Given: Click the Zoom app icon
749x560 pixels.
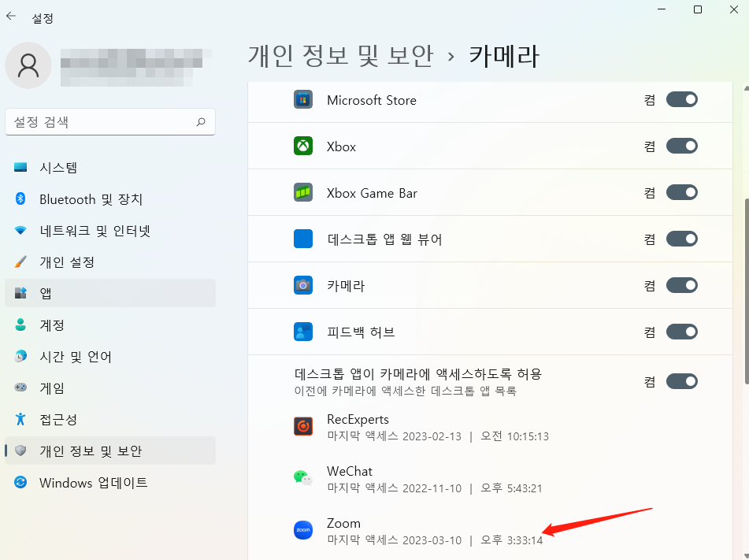Looking at the screenshot, I should click(x=304, y=529).
